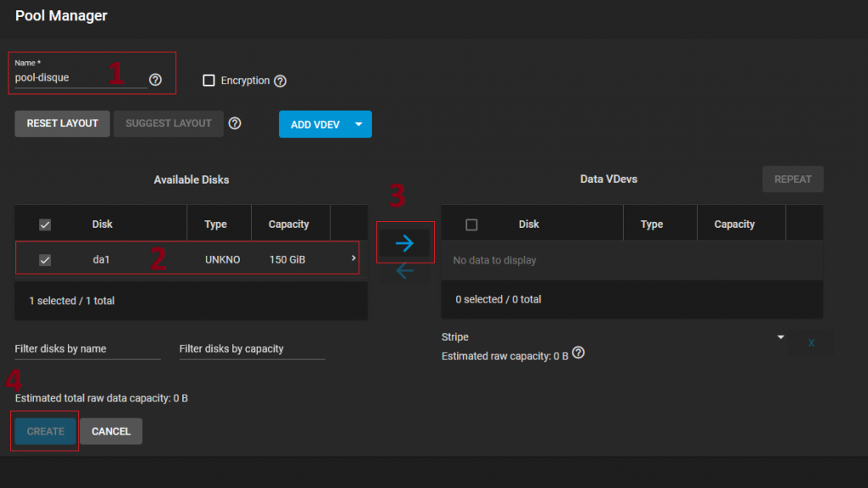Enable the Encryption checkbox
Viewport: 868px width, 488px height.
[x=209, y=81]
